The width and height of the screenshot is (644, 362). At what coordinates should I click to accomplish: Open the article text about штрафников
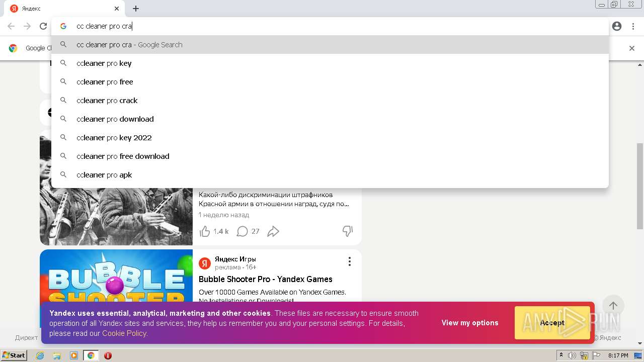(274, 199)
